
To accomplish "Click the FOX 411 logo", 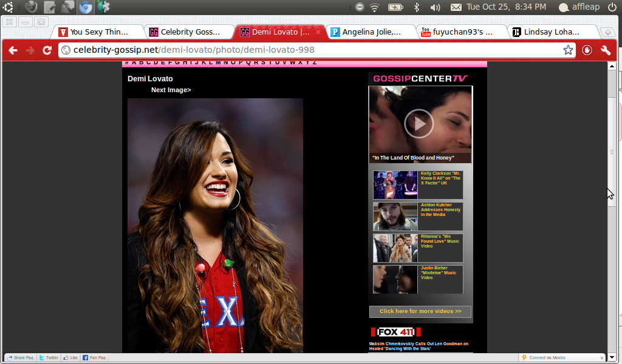I will 395,331.
